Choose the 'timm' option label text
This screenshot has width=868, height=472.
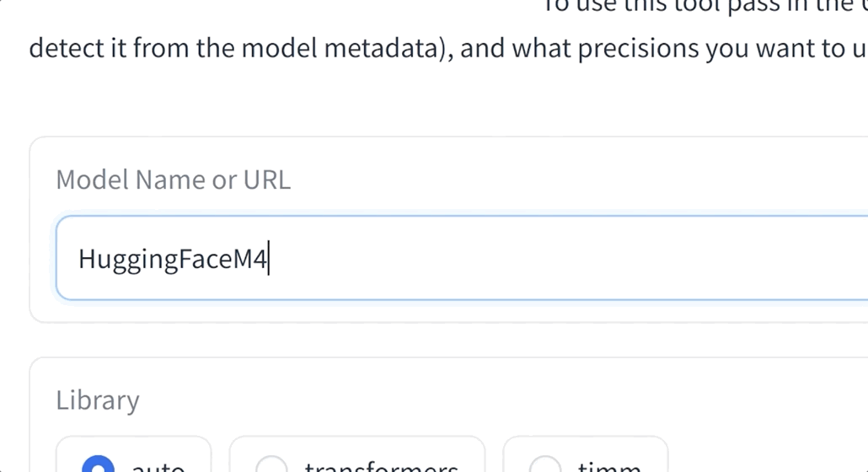(609, 466)
